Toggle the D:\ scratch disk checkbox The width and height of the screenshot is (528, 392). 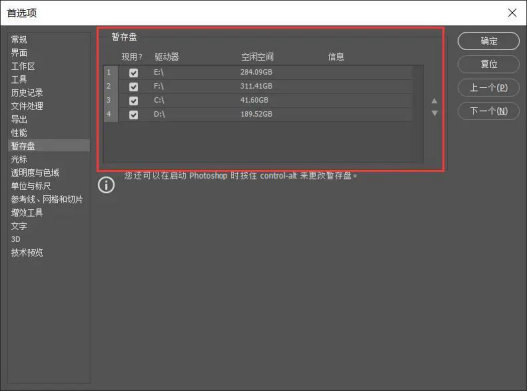[x=134, y=115]
